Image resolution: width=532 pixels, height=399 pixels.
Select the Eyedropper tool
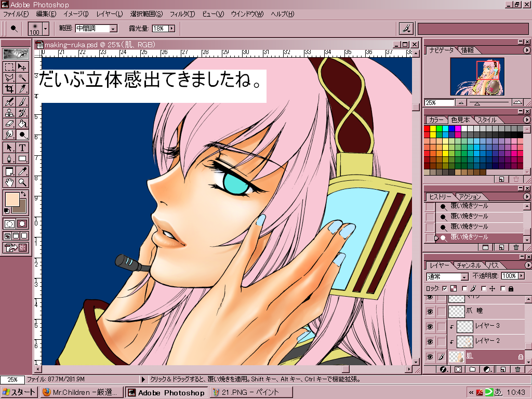(x=22, y=171)
